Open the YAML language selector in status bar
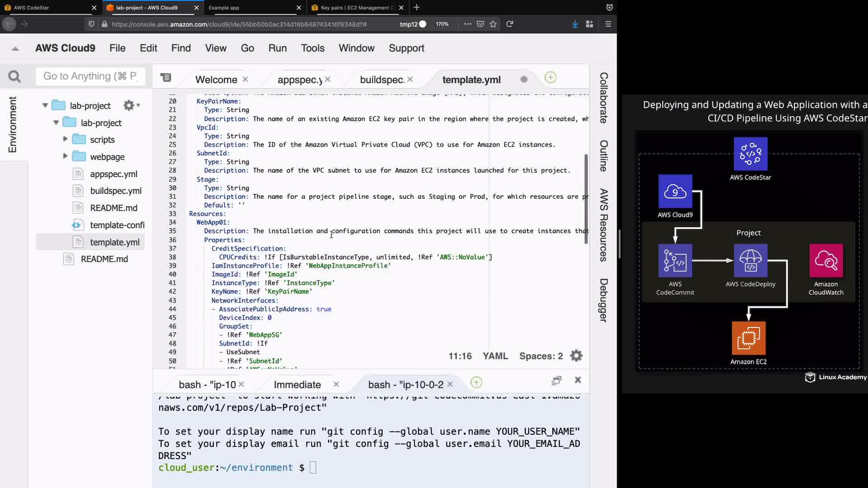The image size is (868, 488). click(495, 356)
